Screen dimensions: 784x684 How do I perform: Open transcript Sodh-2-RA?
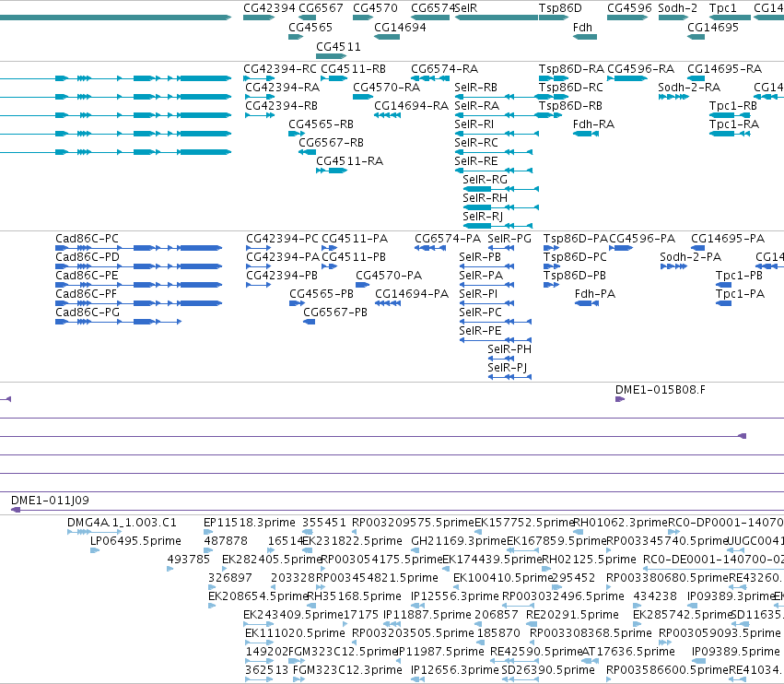(x=673, y=97)
